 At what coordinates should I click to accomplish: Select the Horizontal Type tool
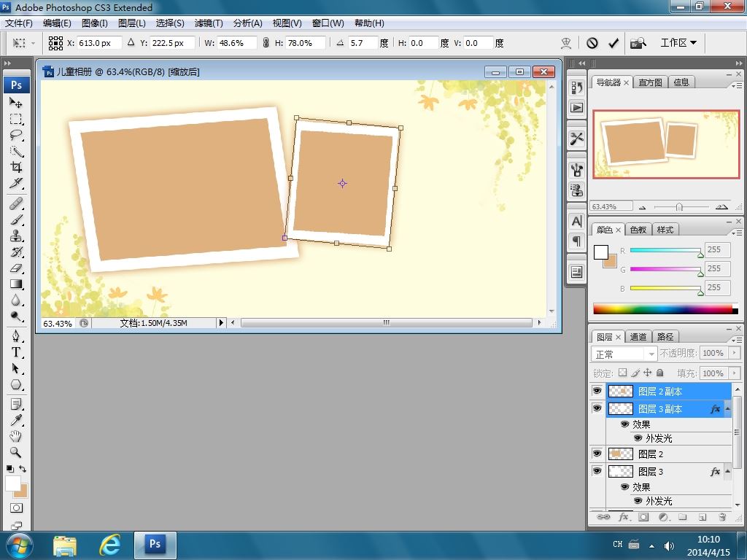[16, 352]
